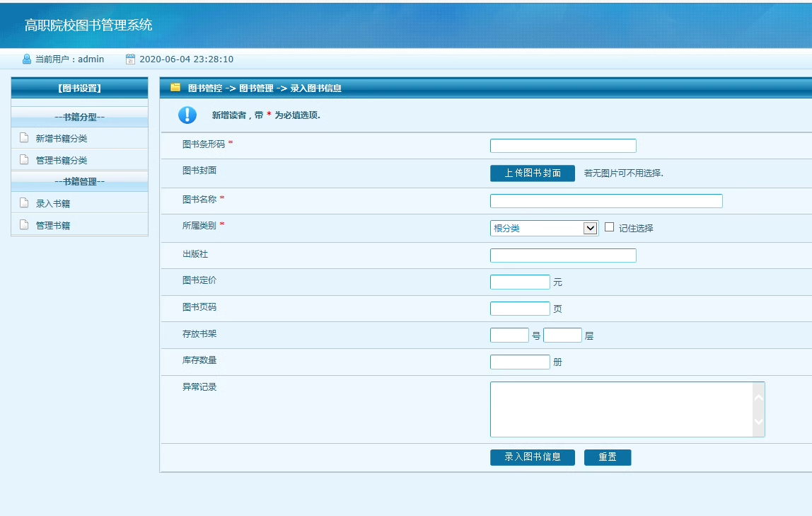
Task: Click the blue exclamation info icon
Action: pyautogui.click(x=187, y=115)
